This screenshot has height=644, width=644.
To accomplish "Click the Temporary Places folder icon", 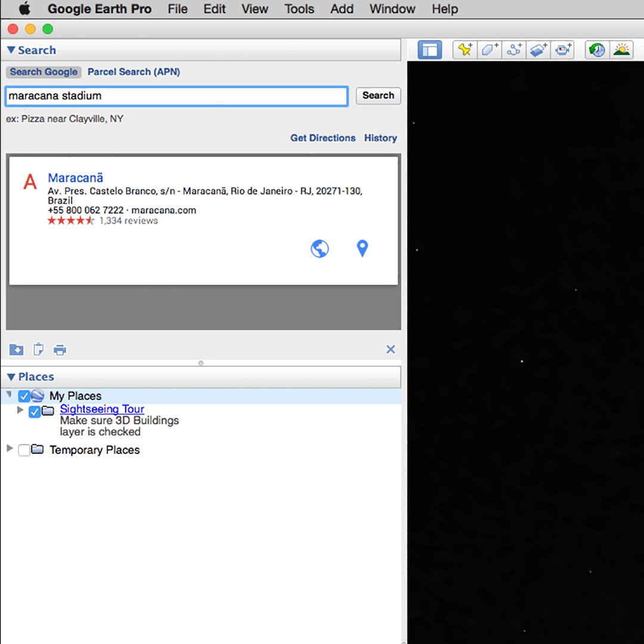I will point(38,450).
